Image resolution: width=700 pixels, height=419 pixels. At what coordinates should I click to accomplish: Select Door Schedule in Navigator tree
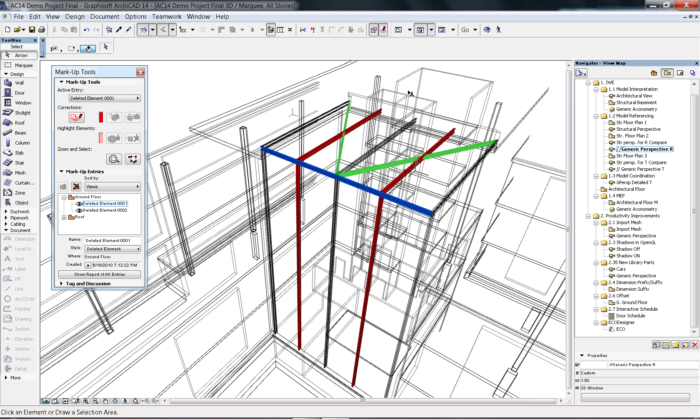[x=629, y=316]
